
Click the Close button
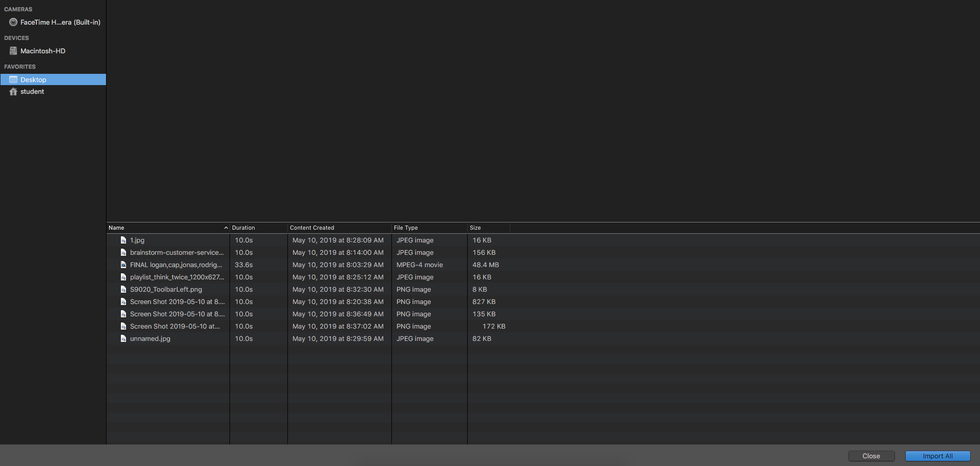click(x=871, y=456)
